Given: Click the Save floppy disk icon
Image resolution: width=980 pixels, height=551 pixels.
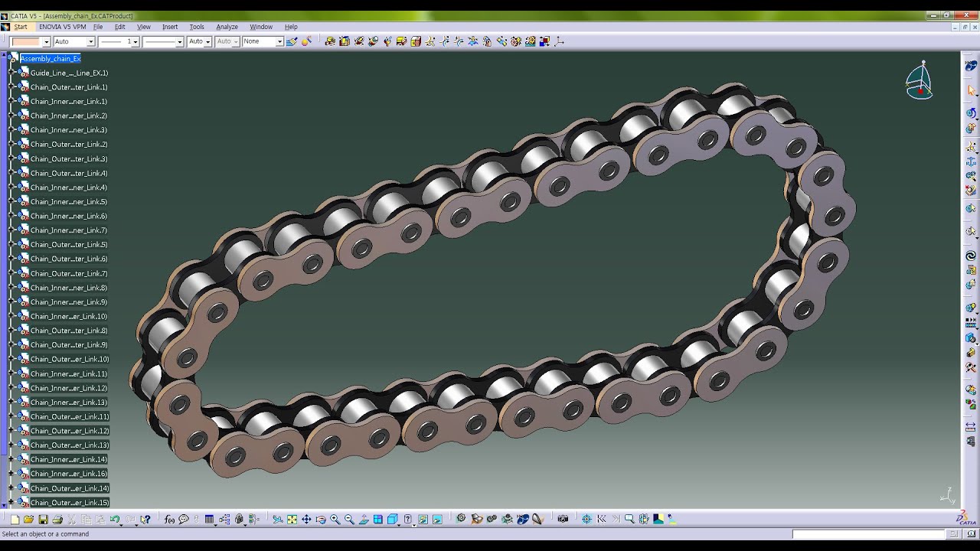Looking at the screenshot, I should pyautogui.click(x=43, y=520).
